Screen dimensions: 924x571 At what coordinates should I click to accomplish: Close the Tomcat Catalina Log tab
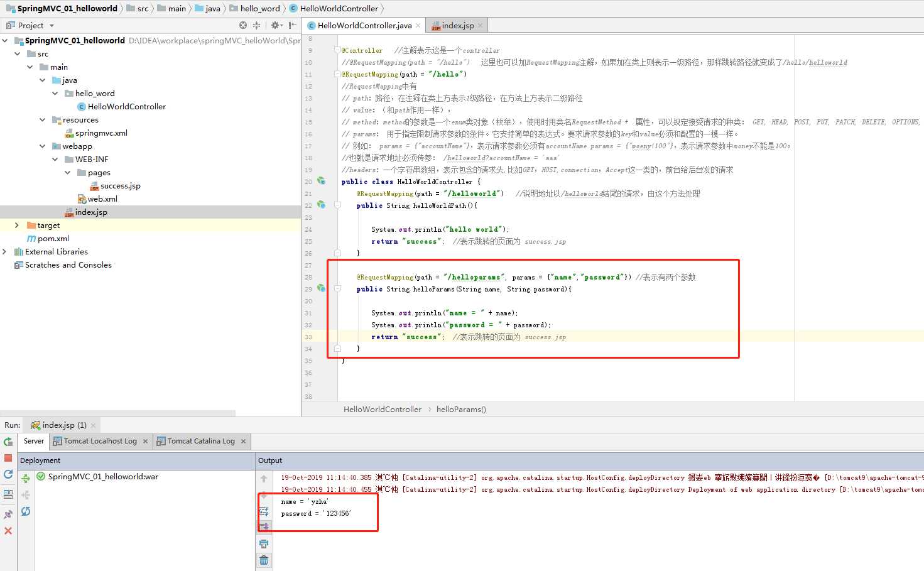243,442
